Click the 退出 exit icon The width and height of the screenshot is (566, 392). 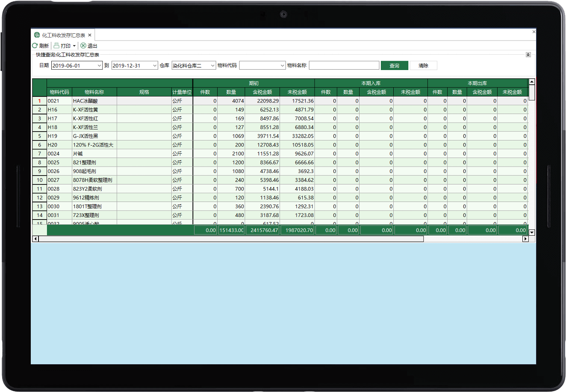point(83,46)
